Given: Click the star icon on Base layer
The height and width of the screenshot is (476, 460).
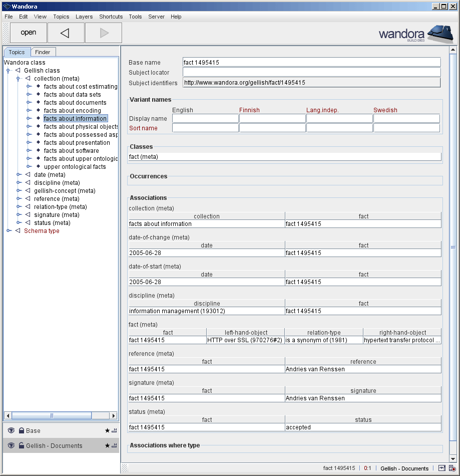Looking at the screenshot, I should tap(107, 431).
